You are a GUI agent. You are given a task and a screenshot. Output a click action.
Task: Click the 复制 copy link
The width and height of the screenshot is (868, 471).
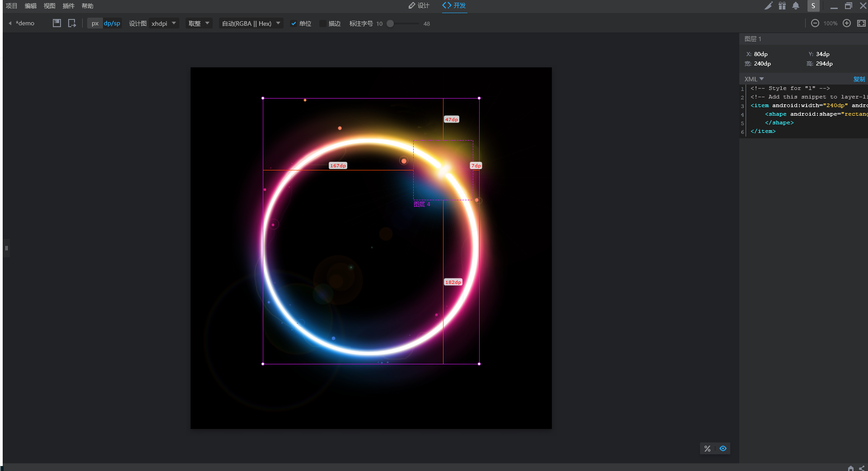(x=859, y=79)
